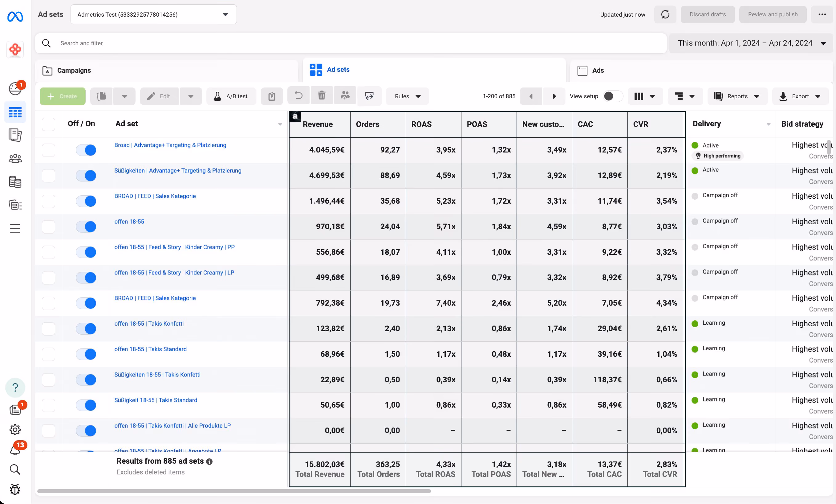The height and width of the screenshot is (504, 836).
Task: Expand the Edit options dropdown arrow
Action: click(x=191, y=96)
